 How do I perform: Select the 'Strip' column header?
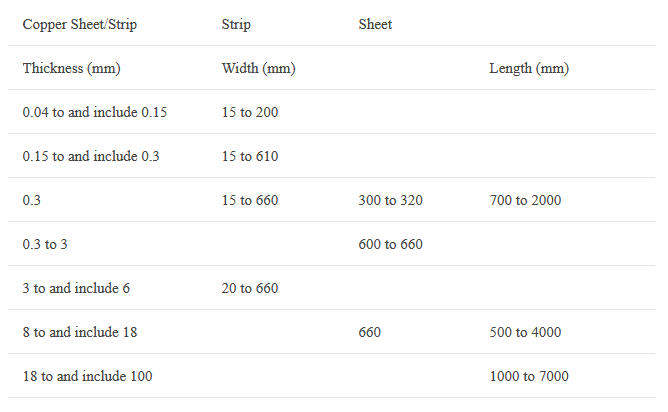pos(236,24)
